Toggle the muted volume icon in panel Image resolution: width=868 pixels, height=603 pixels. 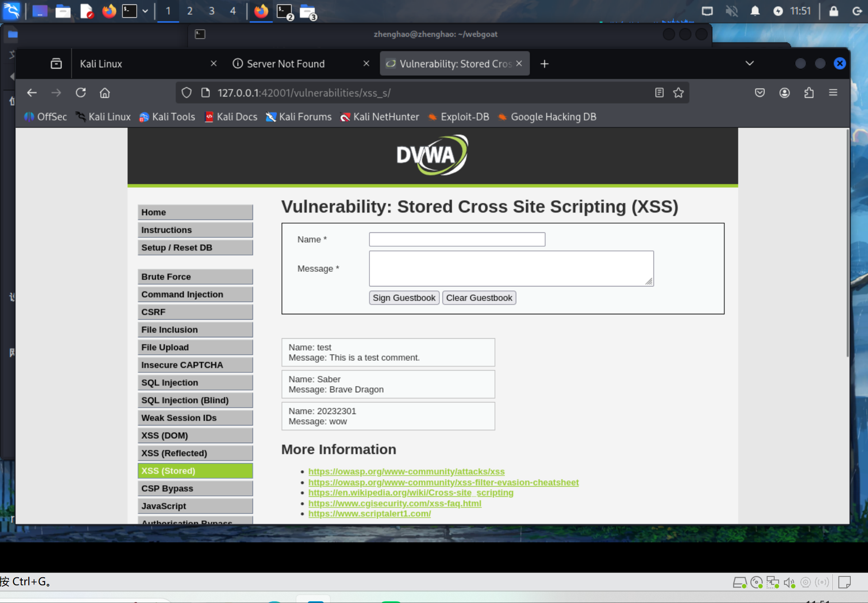(x=731, y=11)
